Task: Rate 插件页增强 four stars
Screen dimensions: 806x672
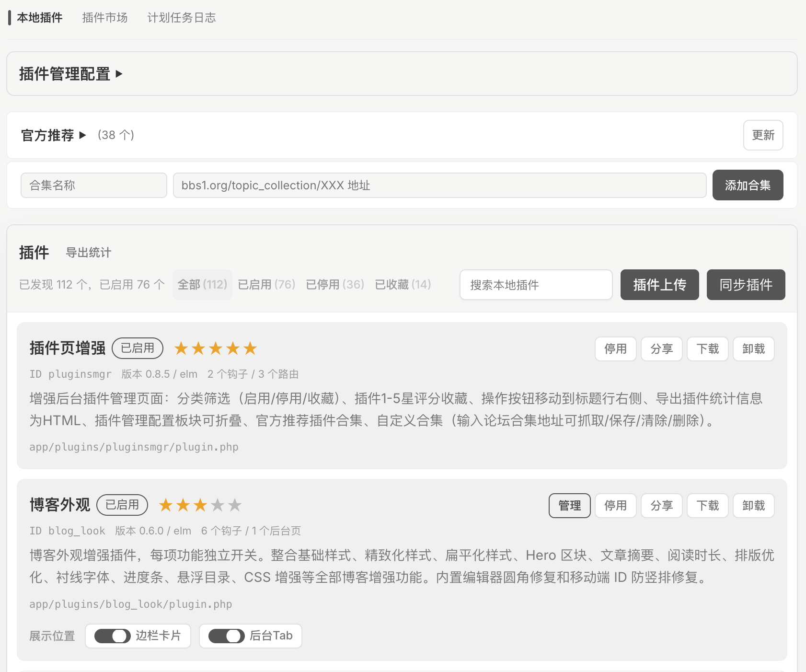Action: 233,348
